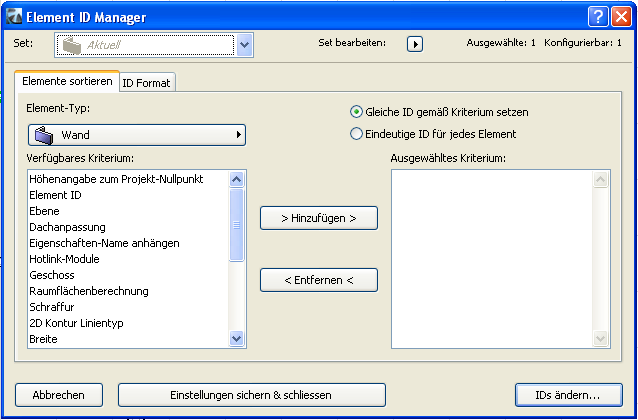The image size is (638, 420).
Task: Click the Element ID Manager title bar icon
Action: click(x=14, y=17)
